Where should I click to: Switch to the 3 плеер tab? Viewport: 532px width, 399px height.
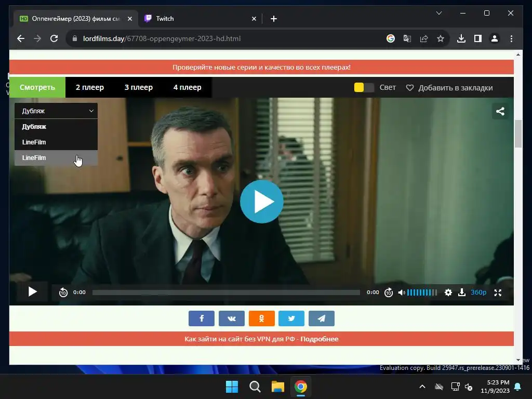click(x=138, y=87)
